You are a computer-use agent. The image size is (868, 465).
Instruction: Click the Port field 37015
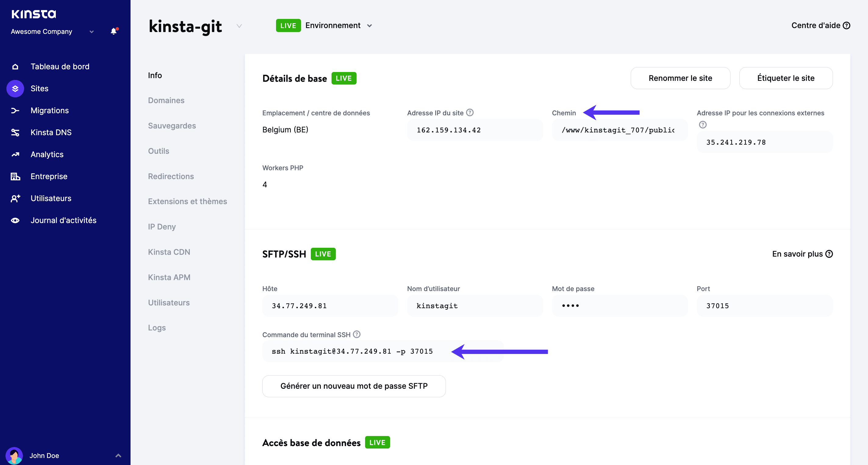click(x=765, y=306)
